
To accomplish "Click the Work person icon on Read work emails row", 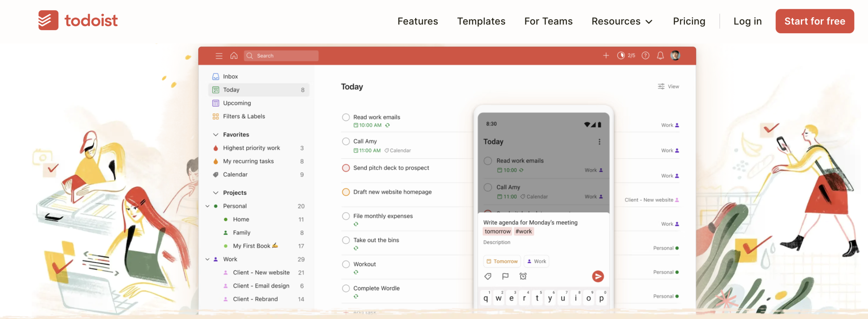I will [677, 125].
